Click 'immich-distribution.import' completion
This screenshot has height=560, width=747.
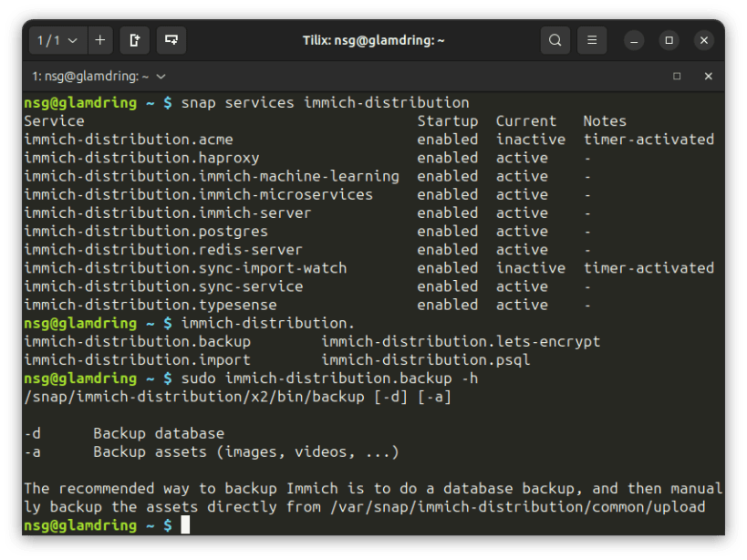(137, 360)
